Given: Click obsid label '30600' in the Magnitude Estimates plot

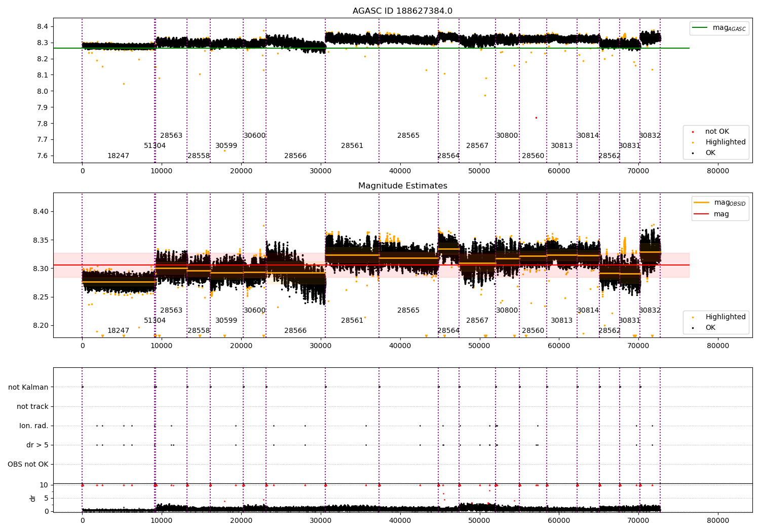Looking at the screenshot, I should 254,311.
